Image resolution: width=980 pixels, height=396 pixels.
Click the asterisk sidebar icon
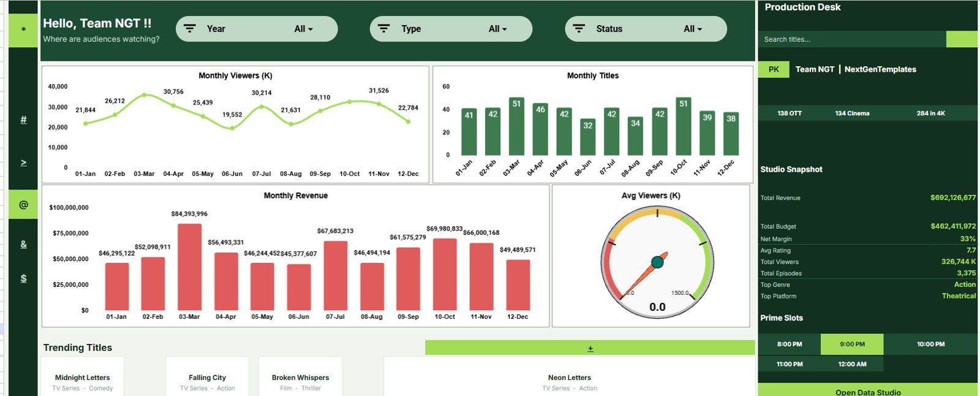pos(23,29)
